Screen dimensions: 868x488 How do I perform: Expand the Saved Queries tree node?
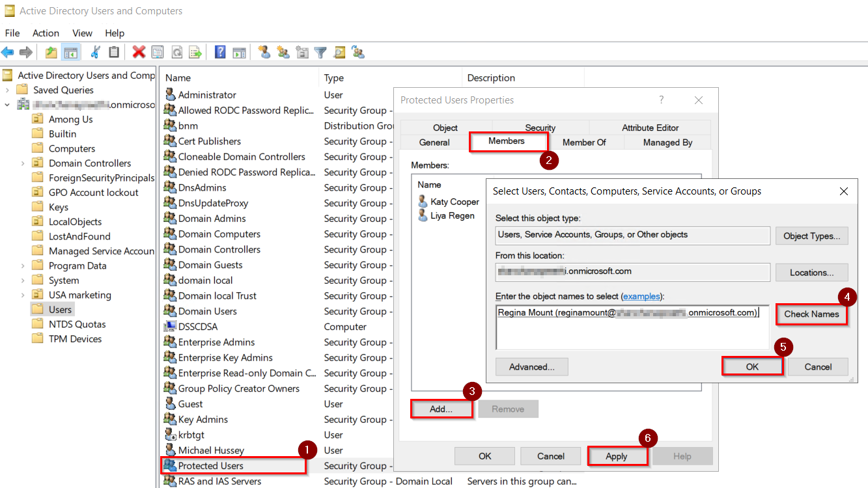7,90
